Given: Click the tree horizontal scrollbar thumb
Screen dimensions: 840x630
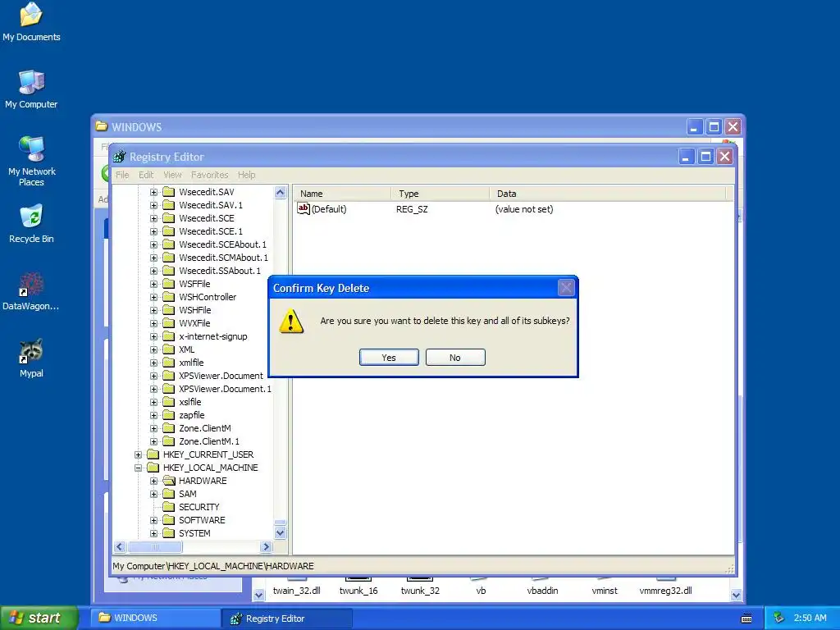Looking at the screenshot, I should point(155,547).
